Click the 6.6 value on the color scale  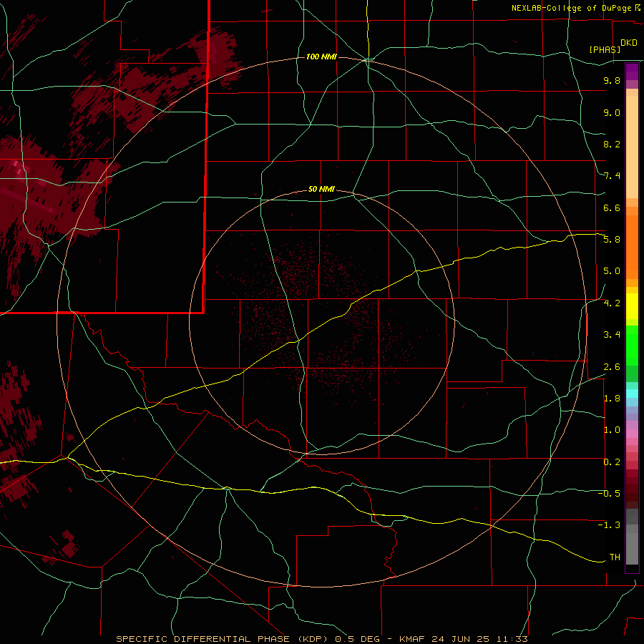[612, 208]
